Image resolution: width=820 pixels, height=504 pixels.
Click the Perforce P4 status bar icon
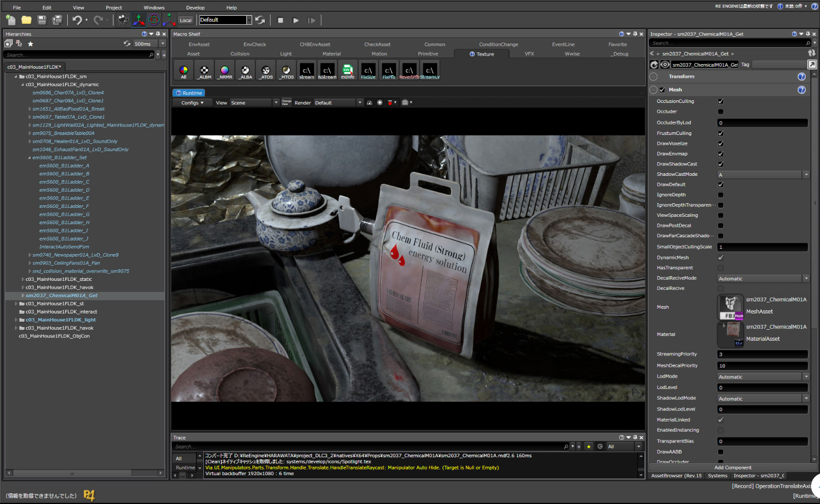[x=89, y=495]
